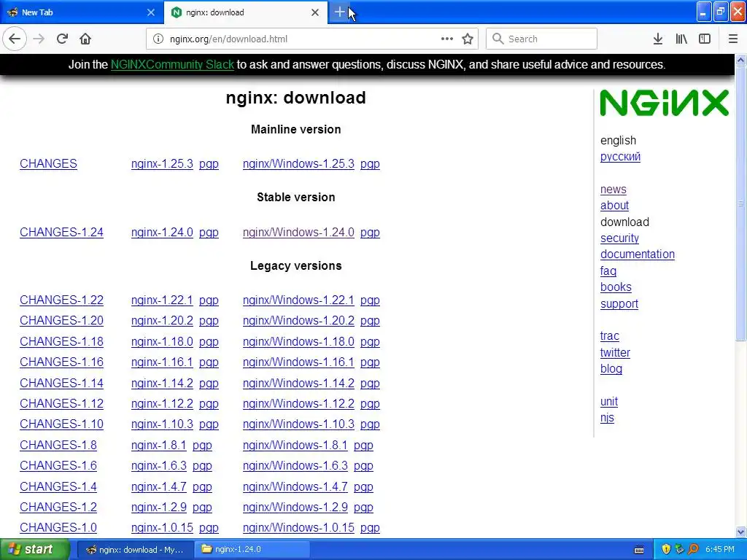Download nginx-1.2.9 source
The width and height of the screenshot is (747, 560).
(158, 507)
